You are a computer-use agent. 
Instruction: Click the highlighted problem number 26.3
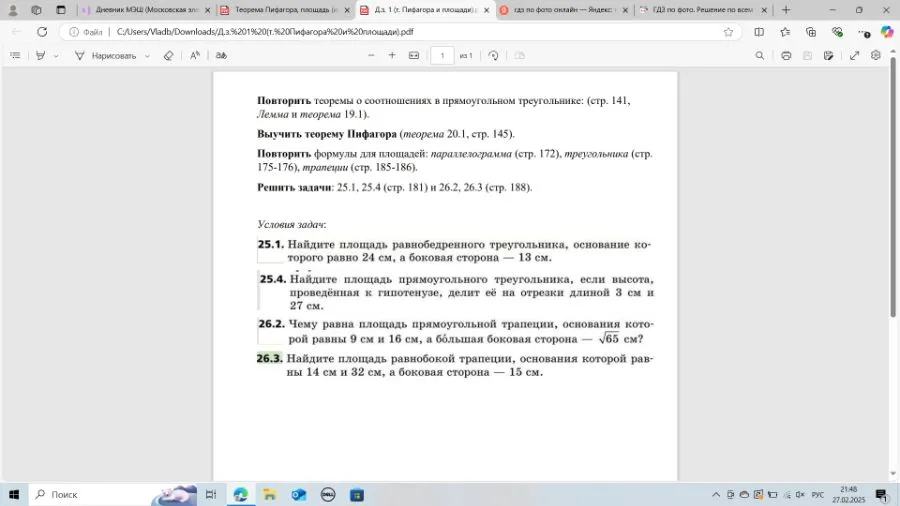(269, 359)
